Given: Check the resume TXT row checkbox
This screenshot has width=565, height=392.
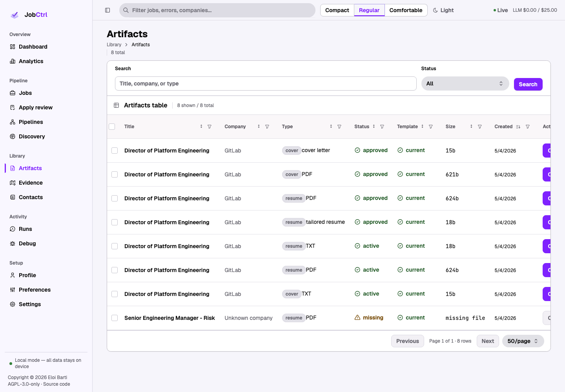Looking at the screenshot, I should click(115, 246).
